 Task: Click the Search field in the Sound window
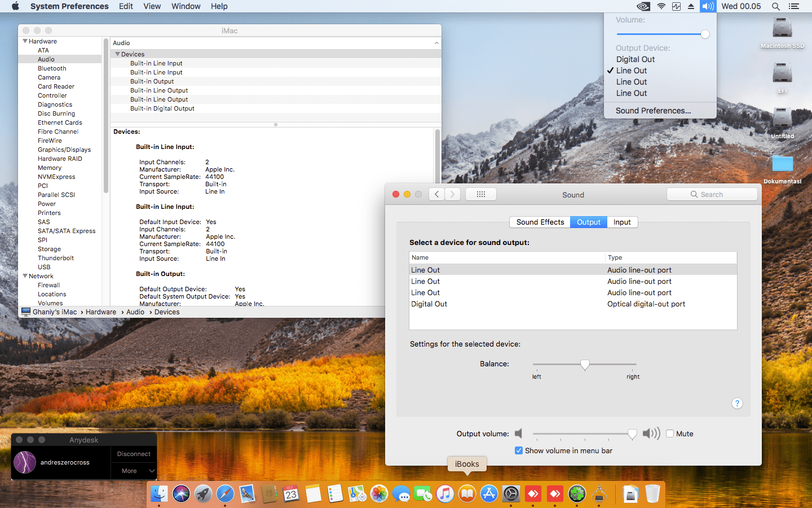712,194
